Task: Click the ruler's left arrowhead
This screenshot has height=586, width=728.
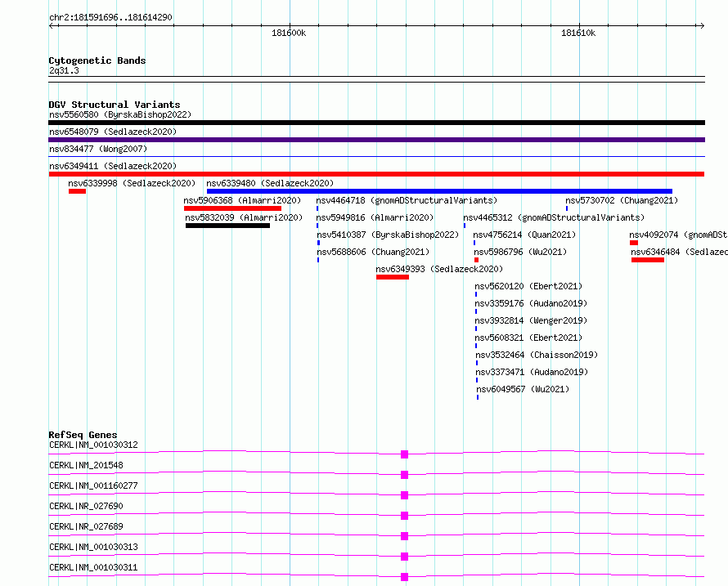Action: point(52,25)
